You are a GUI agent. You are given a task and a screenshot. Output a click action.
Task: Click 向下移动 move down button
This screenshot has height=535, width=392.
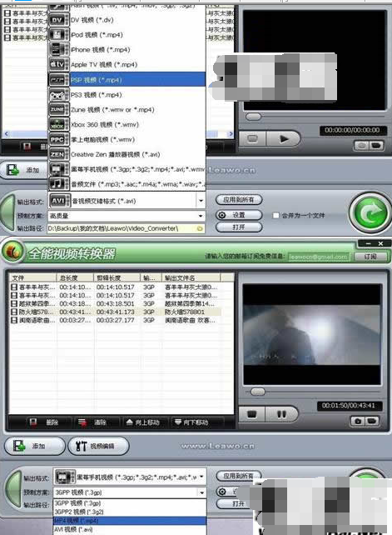(191, 422)
